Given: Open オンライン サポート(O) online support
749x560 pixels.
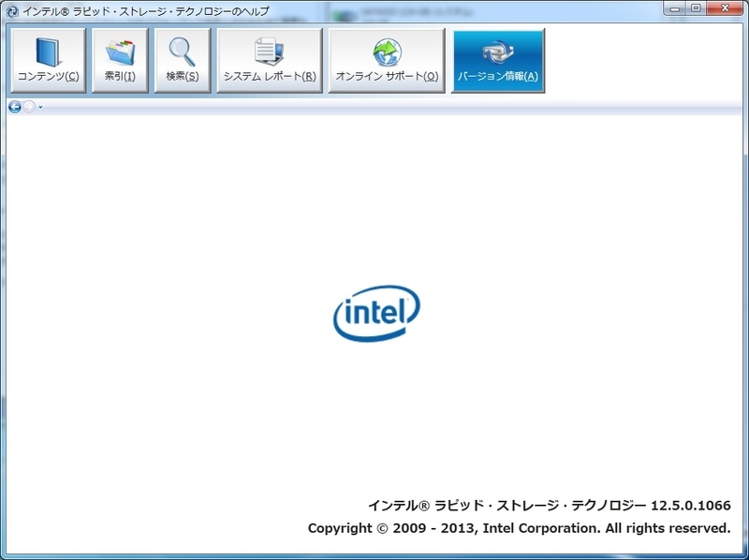Looking at the screenshot, I should (x=387, y=60).
